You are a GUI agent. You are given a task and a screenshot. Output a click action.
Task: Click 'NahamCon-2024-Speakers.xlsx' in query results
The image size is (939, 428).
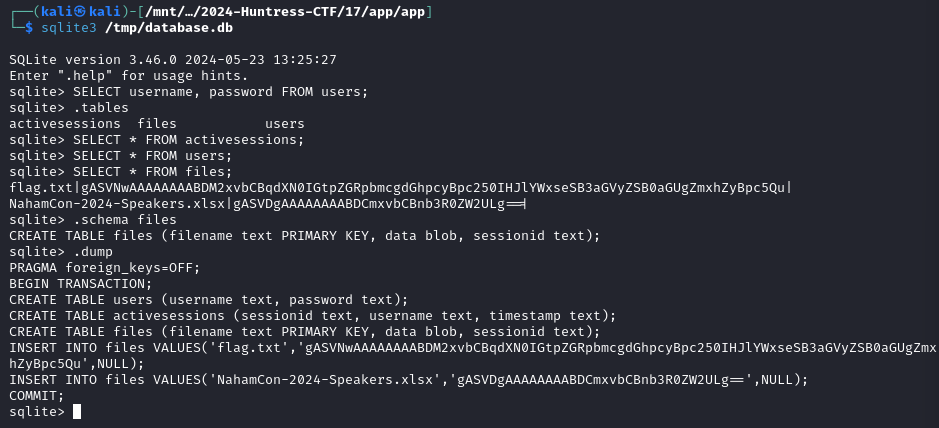pos(117,204)
